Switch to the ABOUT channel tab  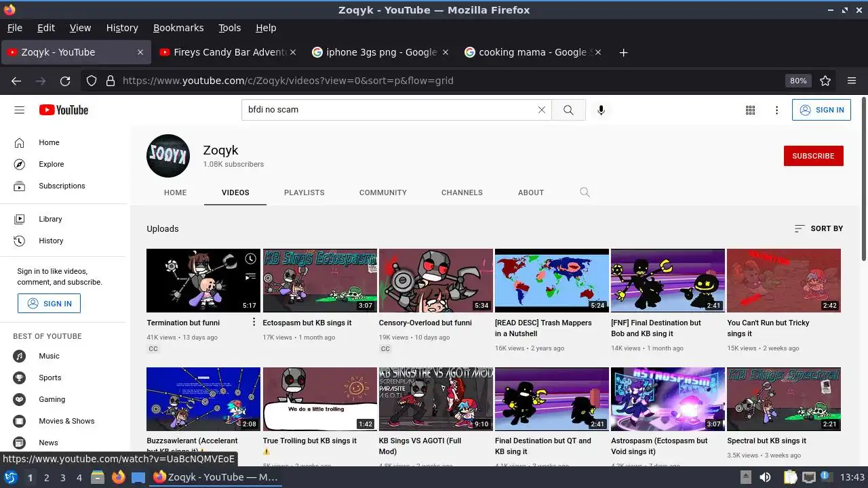click(x=531, y=192)
